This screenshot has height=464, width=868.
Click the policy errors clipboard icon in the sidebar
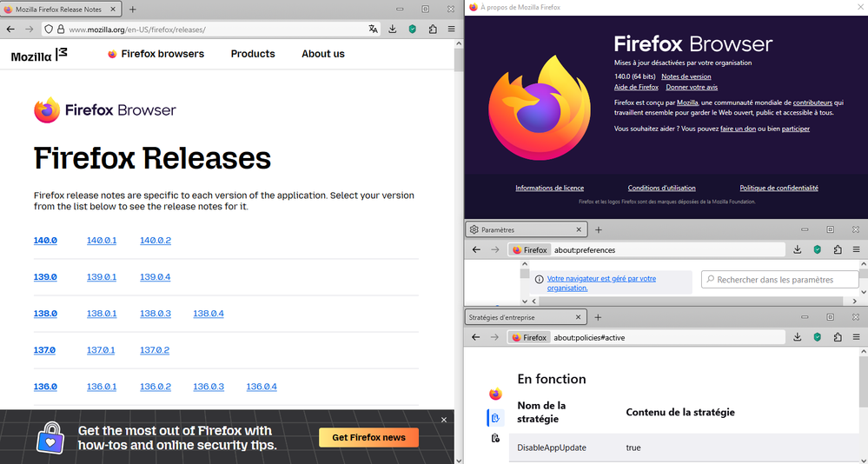coord(495,439)
